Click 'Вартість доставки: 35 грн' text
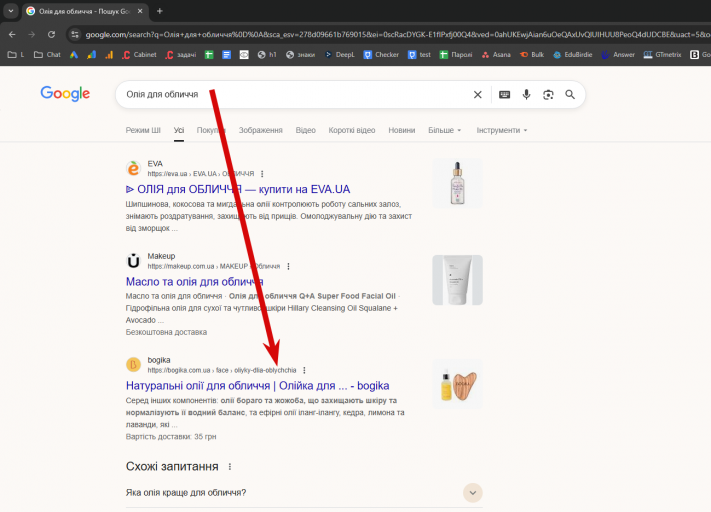Image resolution: width=711 pixels, height=512 pixels. coord(171,437)
